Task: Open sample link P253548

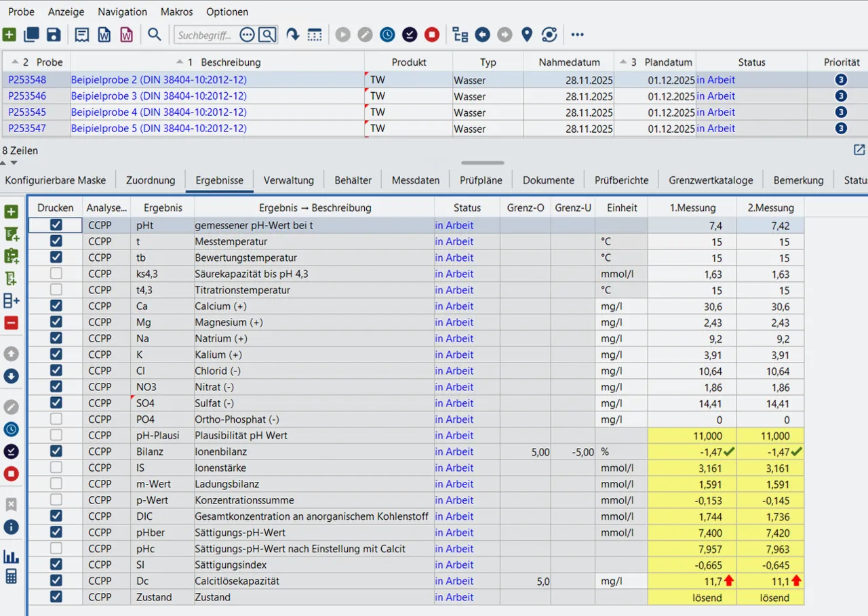Action: click(27, 80)
